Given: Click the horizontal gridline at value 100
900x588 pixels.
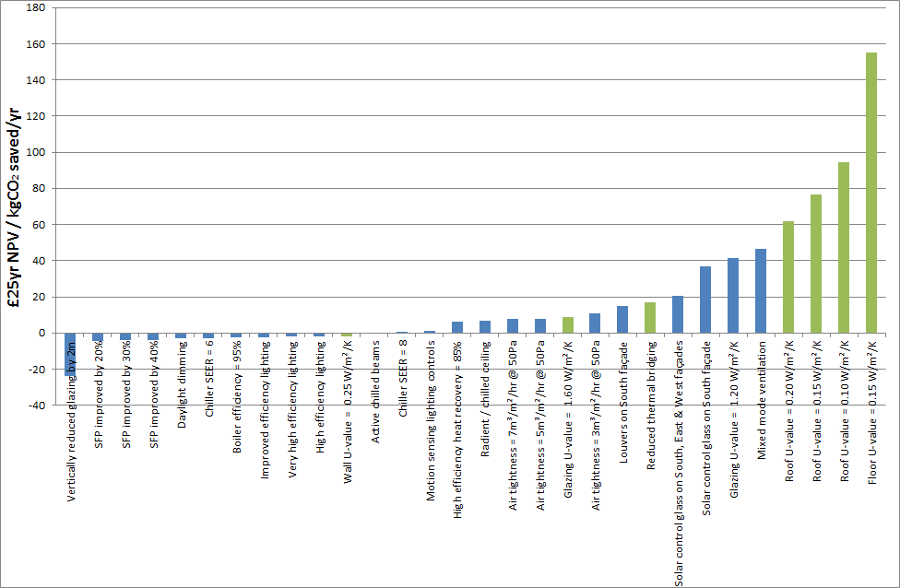Looking at the screenshot, I should point(461,153).
